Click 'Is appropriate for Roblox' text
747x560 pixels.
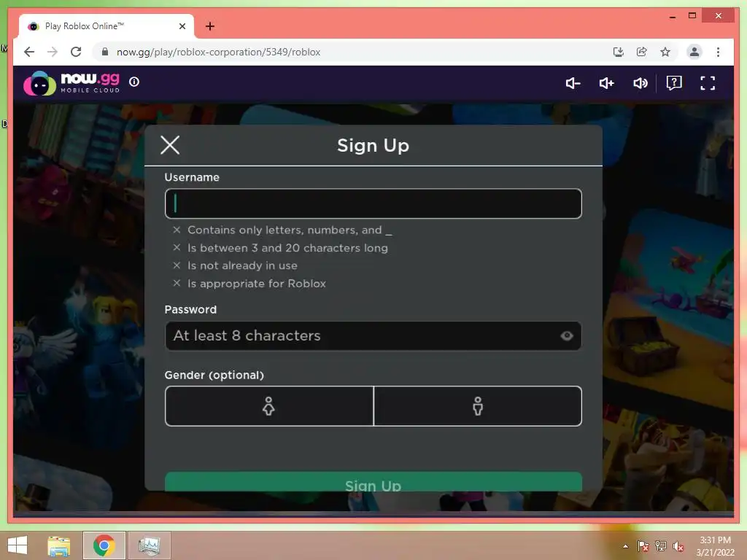[256, 284]
